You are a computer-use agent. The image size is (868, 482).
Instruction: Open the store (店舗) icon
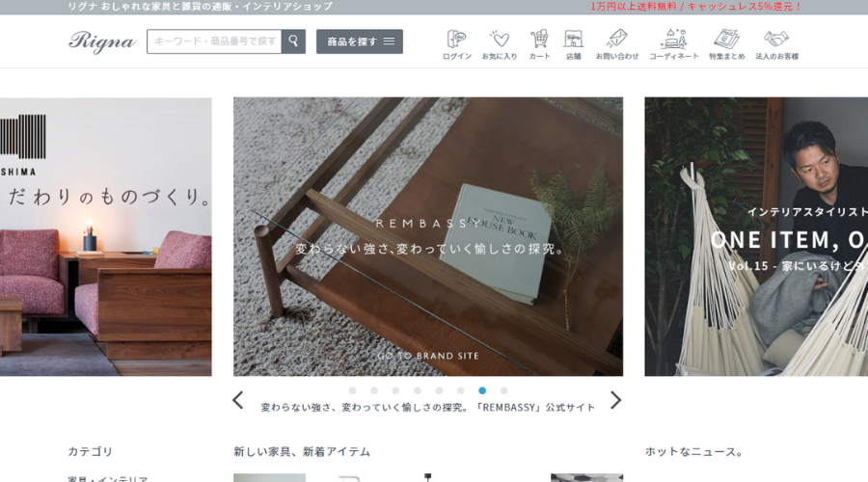point(574,44)
